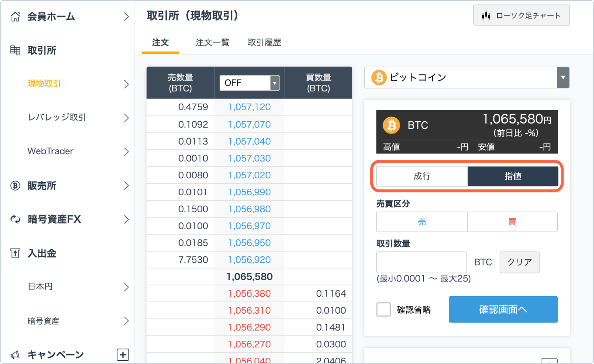This screenshot has height=364, width=594.
Task: Select bid price 1,056,380
Action: (x=250, y=294)
